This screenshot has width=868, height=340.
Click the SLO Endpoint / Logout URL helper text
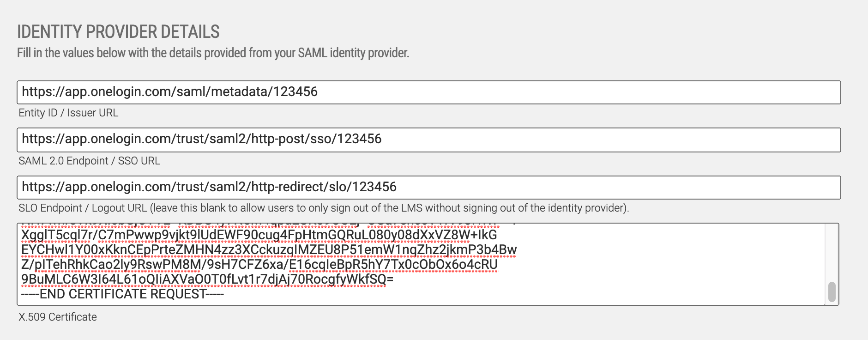click(323, 208)
